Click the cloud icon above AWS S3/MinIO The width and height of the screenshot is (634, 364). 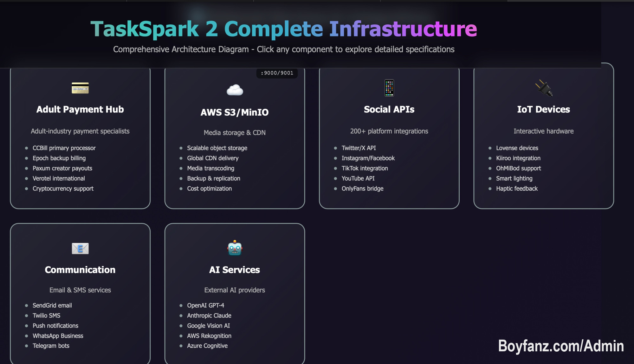(x=235, y=90)
